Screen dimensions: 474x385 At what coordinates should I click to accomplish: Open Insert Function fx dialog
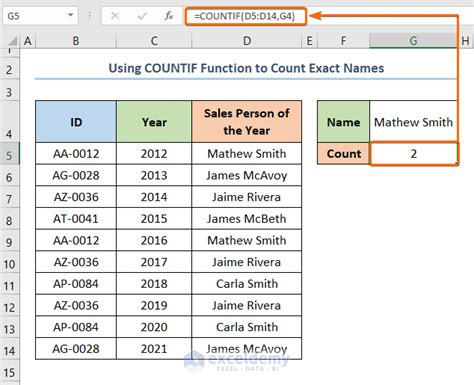tap(169, 16)
